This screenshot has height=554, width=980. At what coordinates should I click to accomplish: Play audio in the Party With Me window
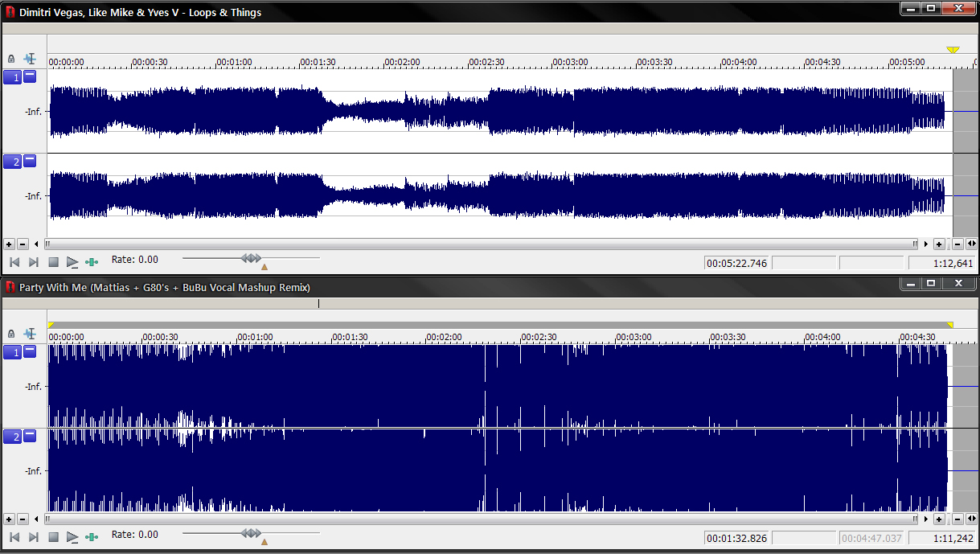(x=72, y=537)
